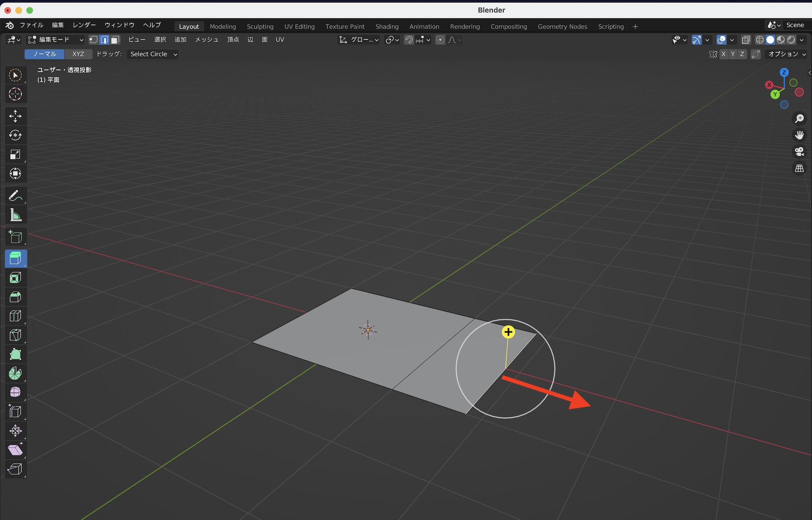The image size is (812, 520).
Task: Switch to the Sculpting workspace tab
Action: (x=260, y=26)
